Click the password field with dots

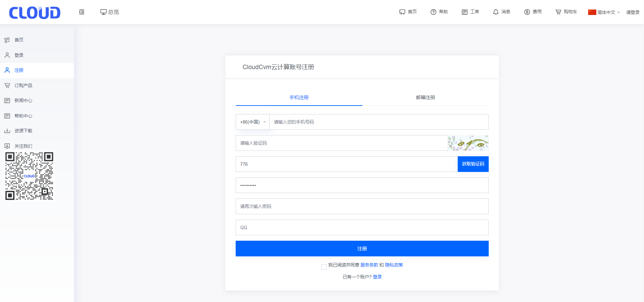(362, 185)
